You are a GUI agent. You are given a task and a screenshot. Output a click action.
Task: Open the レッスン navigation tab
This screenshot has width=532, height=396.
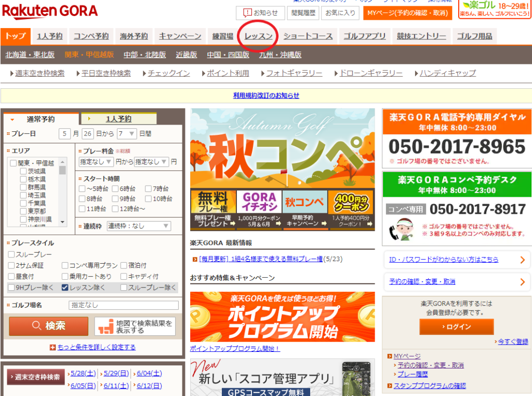258,36
